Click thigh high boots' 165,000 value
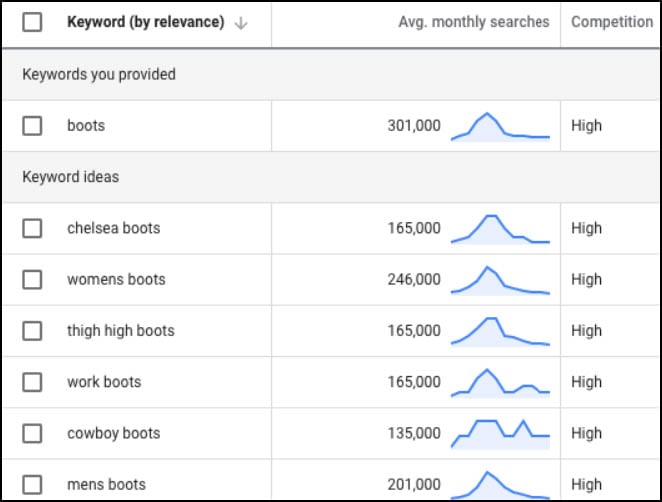 [414, 331]
